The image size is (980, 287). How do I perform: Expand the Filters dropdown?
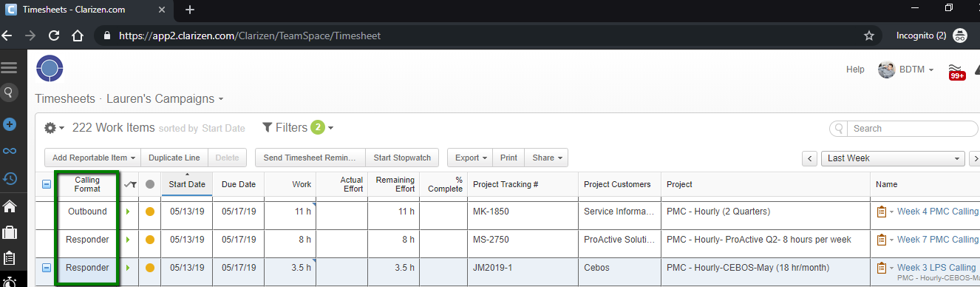[x=298, y=128]
